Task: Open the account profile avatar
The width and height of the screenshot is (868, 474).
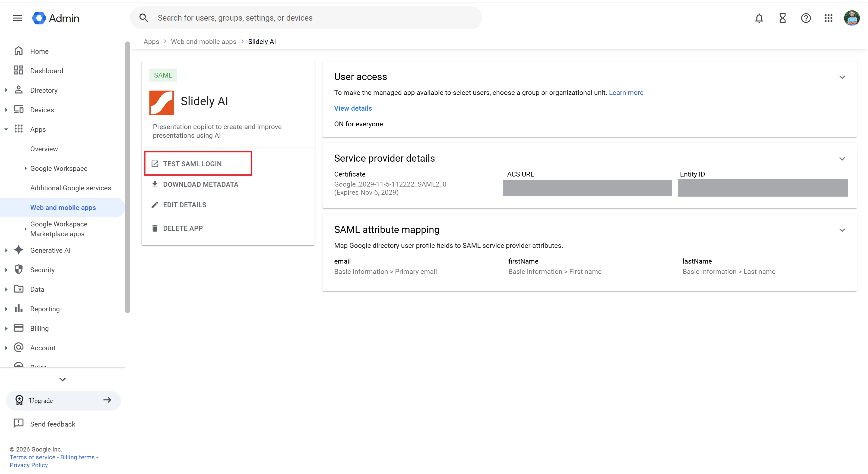Action: click(851, 18)
